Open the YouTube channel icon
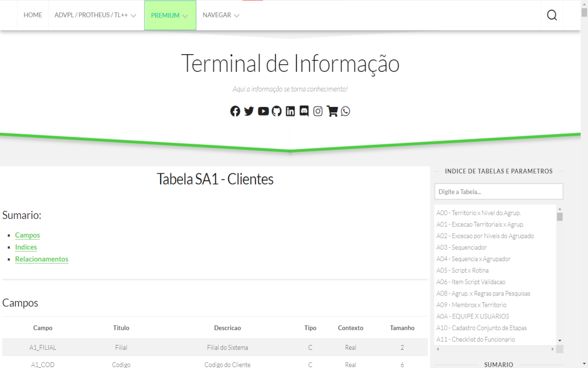Screen dimensions: 588x368 tap(263, 111)
